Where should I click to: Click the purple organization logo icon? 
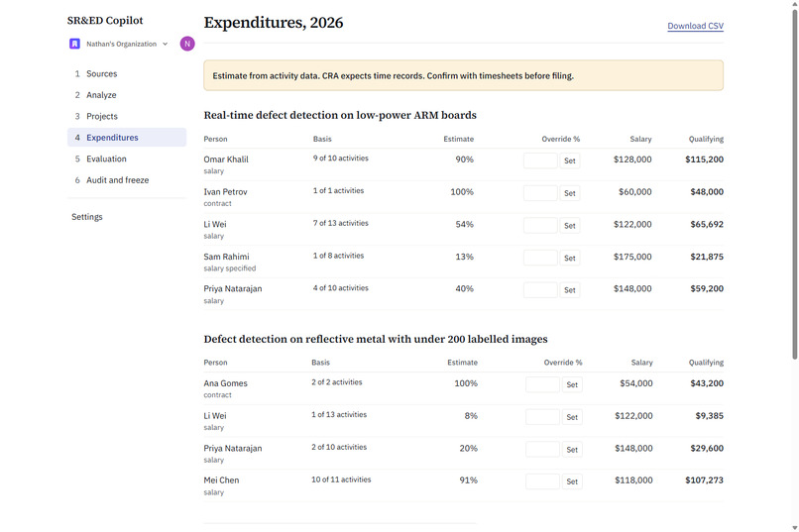pos(74,44)
